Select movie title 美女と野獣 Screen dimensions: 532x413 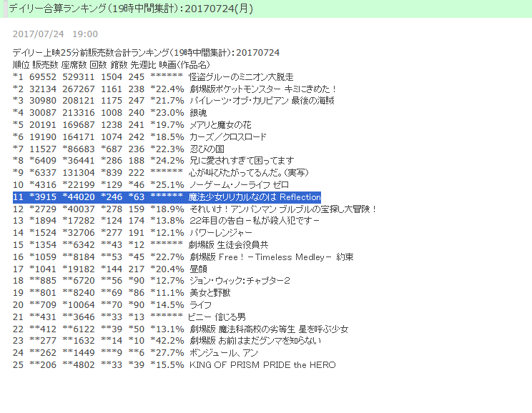tap(210, 293)
